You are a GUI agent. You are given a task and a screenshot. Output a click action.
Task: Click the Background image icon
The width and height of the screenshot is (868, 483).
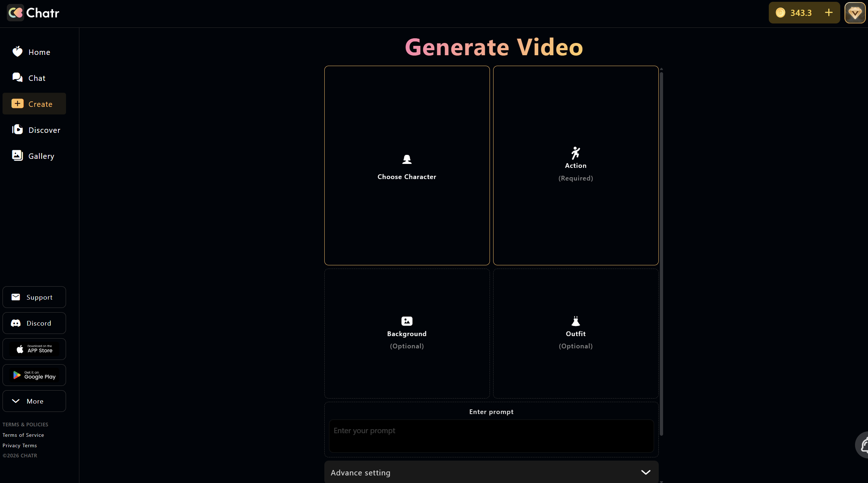pyautogui.click(x=407, y=321)
